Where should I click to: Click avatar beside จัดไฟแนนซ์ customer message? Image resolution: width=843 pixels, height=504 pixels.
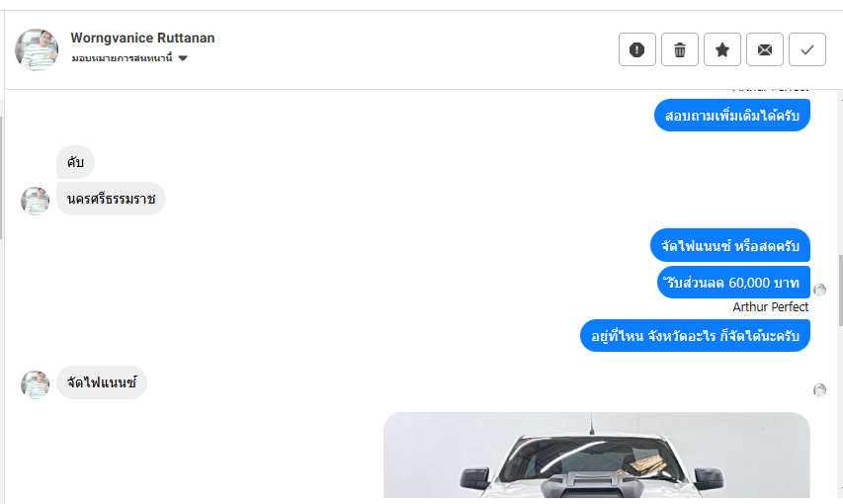35,384
